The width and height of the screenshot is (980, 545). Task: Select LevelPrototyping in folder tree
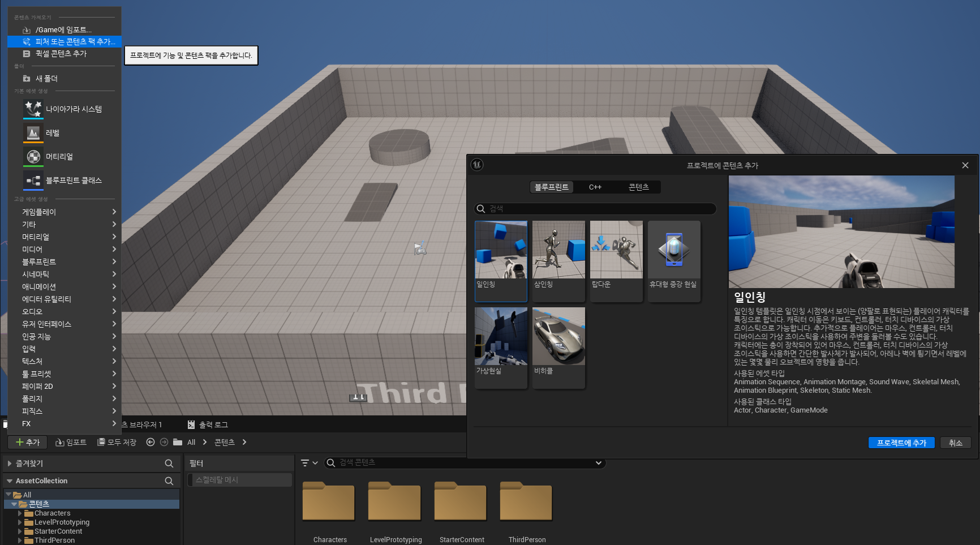[x=62, y=522]
